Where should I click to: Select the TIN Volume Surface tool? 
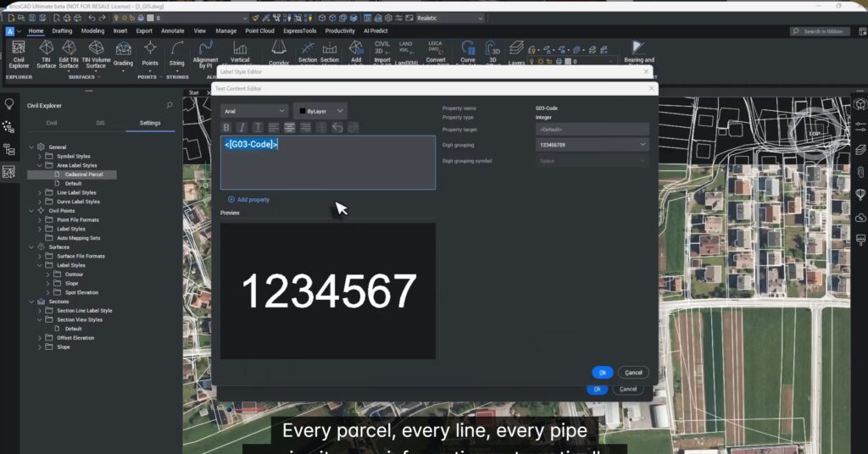point(96,54)
